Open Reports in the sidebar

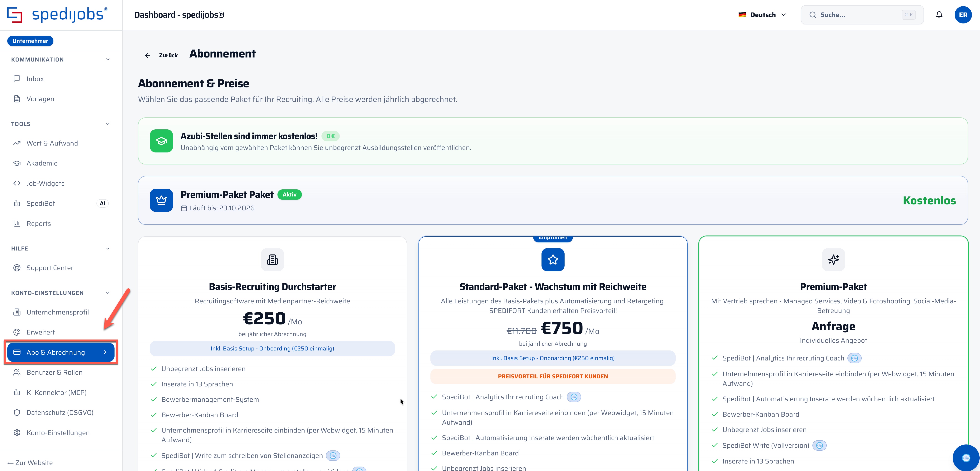(x=61, y=224)
